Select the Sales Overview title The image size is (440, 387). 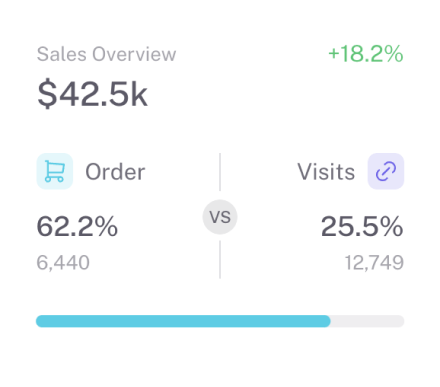(x=106, y=54)
